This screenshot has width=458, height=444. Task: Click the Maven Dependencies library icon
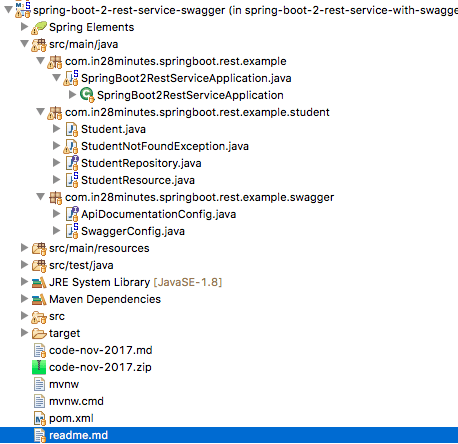(39, 300)
